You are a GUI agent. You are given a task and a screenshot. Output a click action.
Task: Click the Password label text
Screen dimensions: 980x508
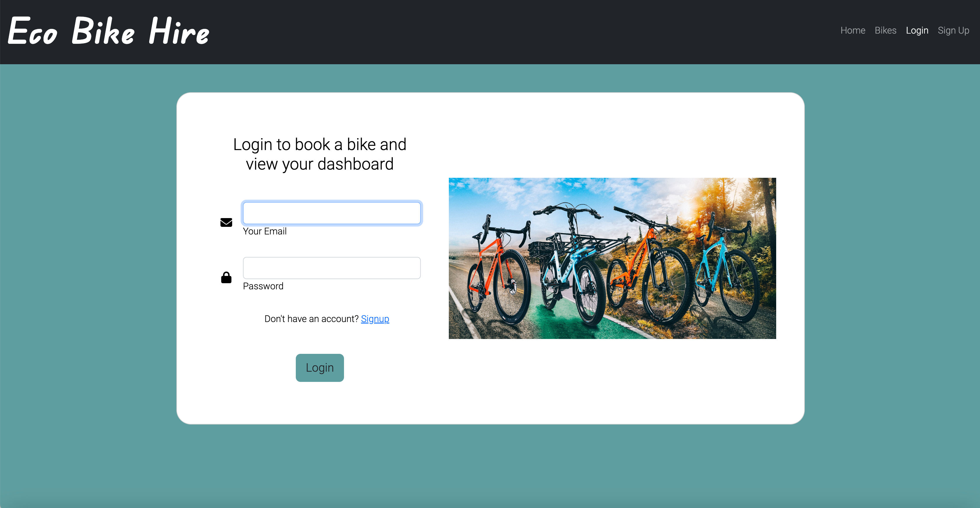[263, 286]
